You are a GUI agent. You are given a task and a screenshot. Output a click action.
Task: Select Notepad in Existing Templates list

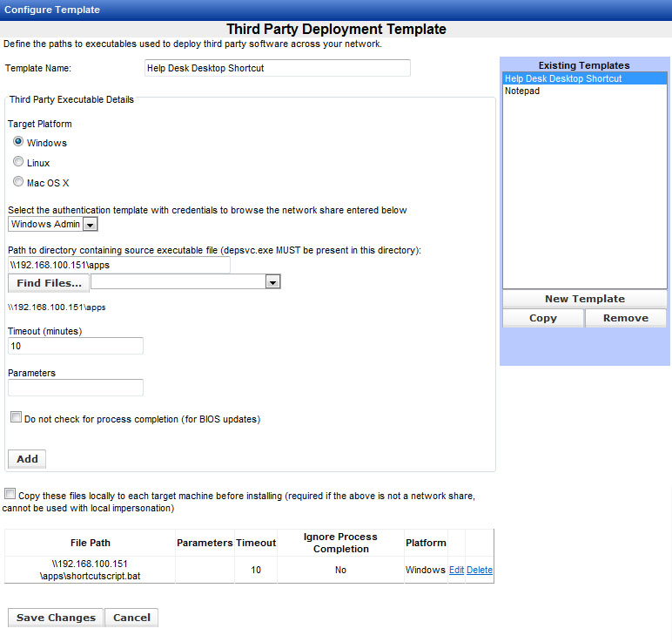coord(522,91)
